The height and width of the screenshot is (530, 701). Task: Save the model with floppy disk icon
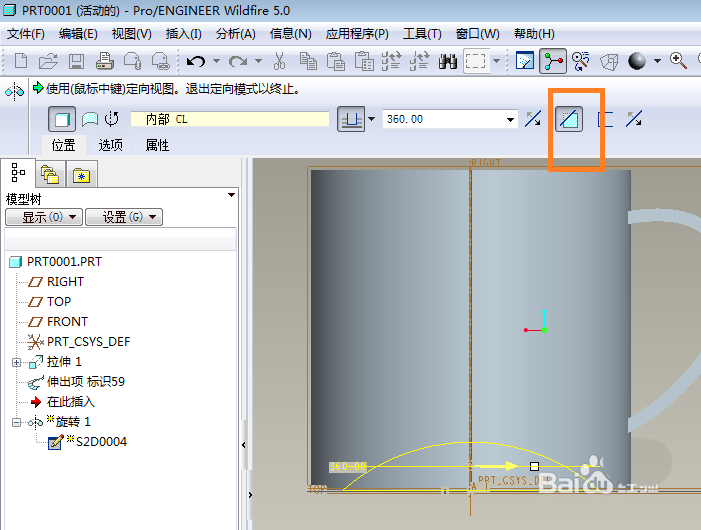pos(76,61)
